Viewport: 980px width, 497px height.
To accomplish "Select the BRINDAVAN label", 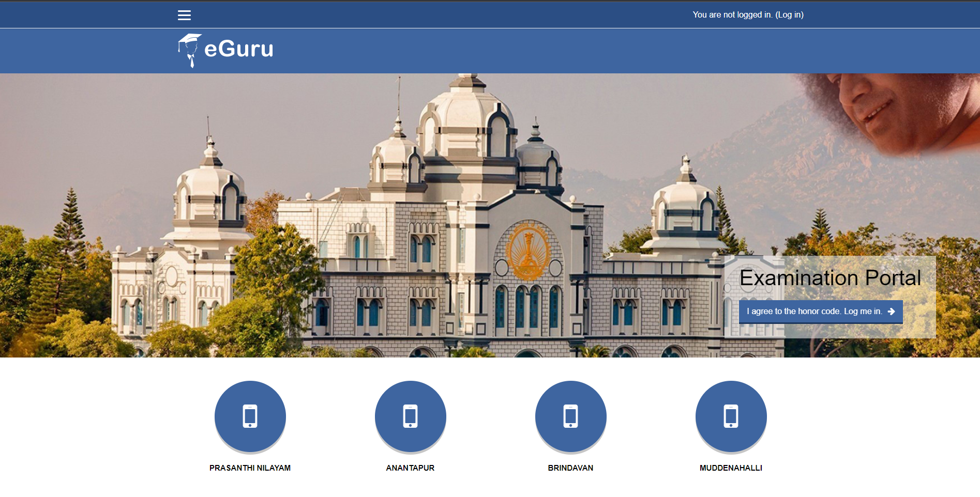I will [x=570, y=468].
